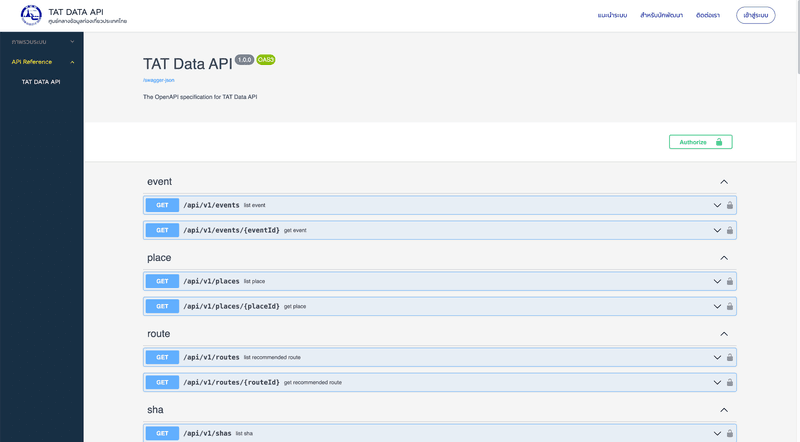Select TAT DATA API sidebar item
This screenshot has width=800, height=442.
[41, 82]
